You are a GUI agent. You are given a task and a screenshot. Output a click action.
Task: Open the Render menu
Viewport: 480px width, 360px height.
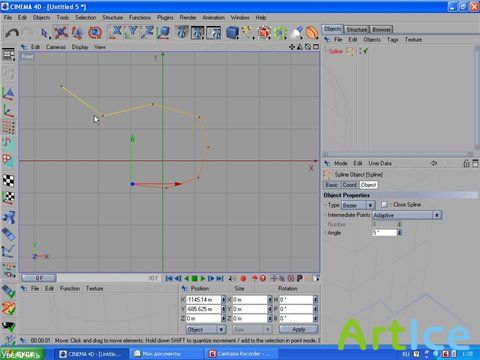188,17
